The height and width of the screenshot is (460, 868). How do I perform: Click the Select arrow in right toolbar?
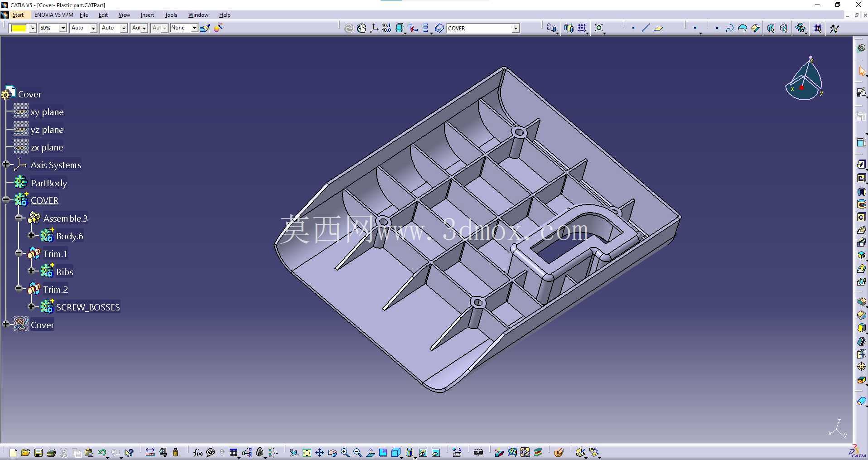[861, 72]
